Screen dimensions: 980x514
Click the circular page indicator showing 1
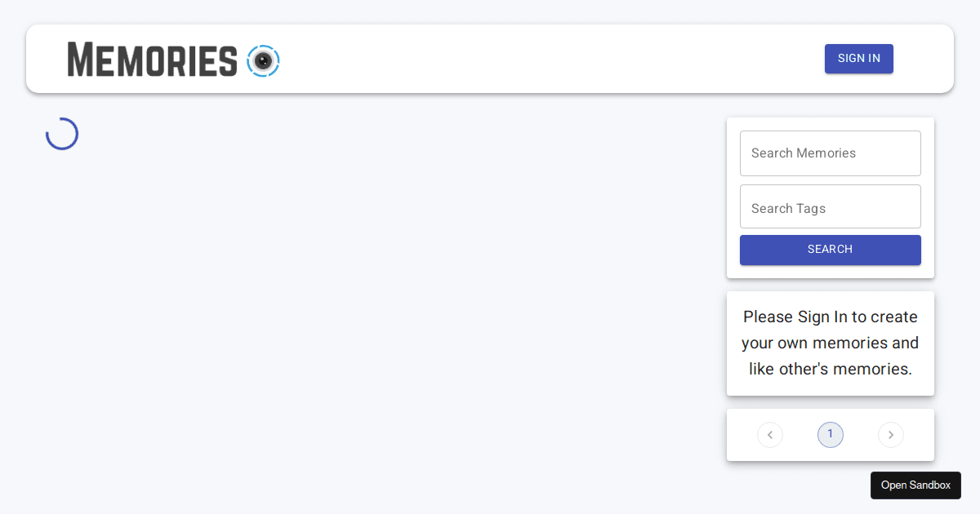(x=831, y=435)
